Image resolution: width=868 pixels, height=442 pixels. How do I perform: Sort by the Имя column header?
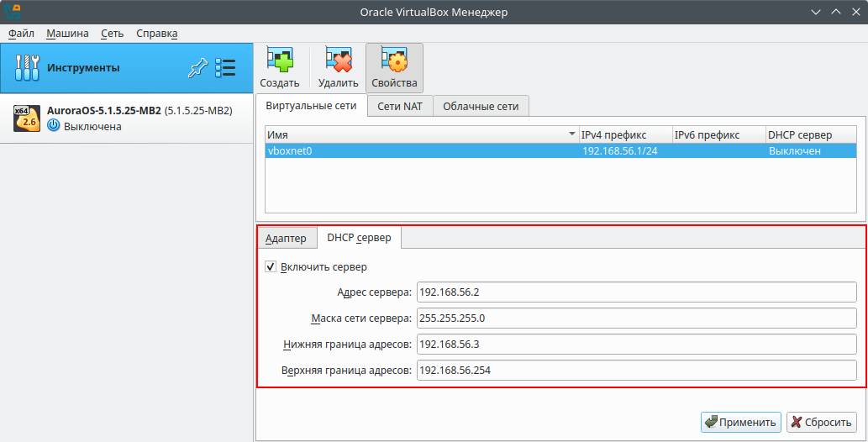point(420,134)
